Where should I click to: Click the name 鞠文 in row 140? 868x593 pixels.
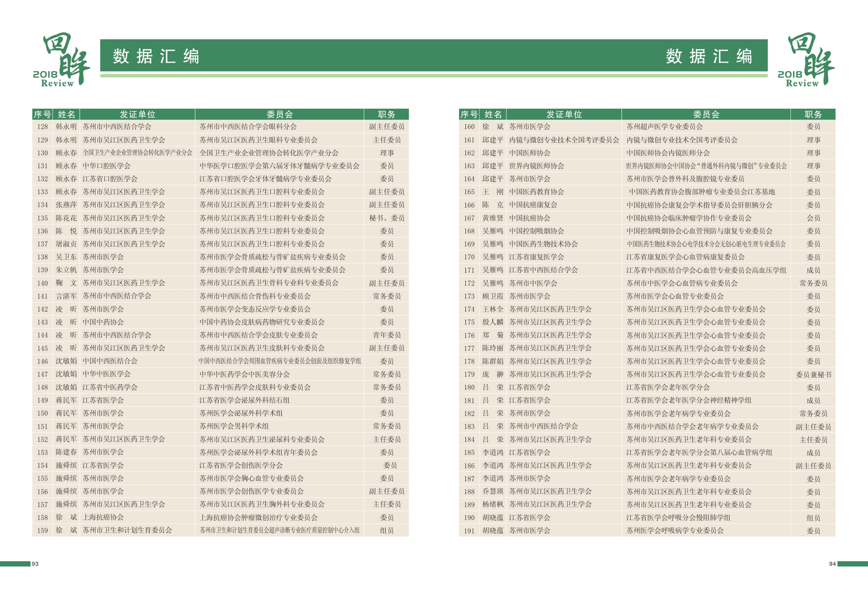(66, 283)
